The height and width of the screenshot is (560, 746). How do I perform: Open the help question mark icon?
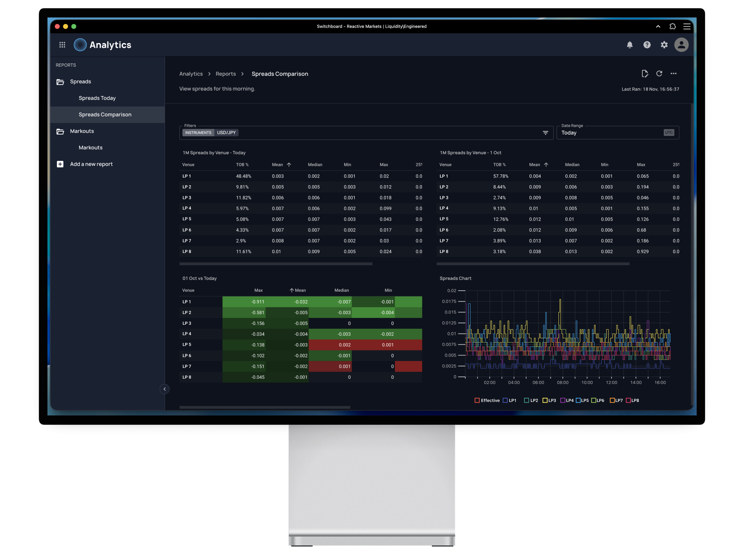[647, 45]
